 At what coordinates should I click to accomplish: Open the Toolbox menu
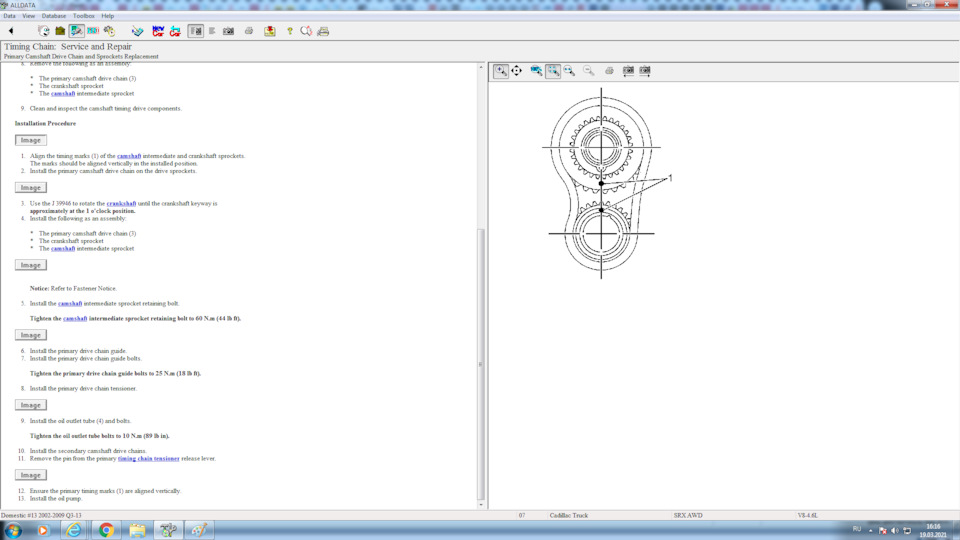pyautogui.click(x=84, y=16)
